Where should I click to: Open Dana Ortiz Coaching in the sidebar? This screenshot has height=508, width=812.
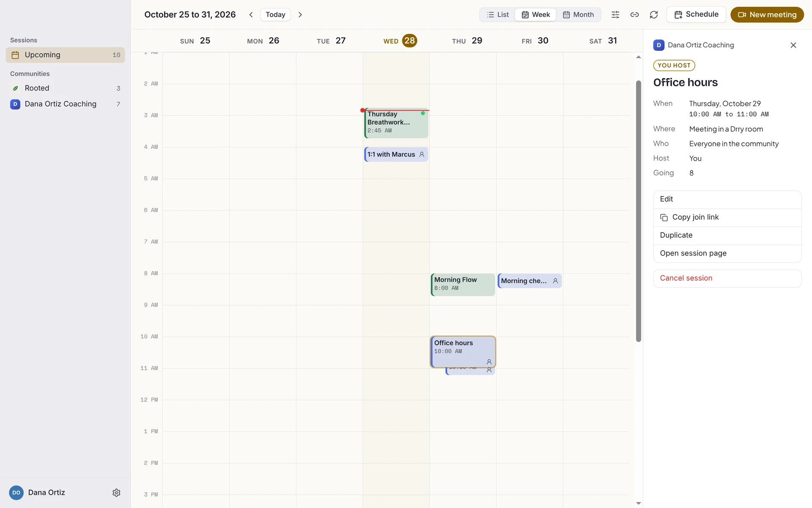[x=65, y=104]
